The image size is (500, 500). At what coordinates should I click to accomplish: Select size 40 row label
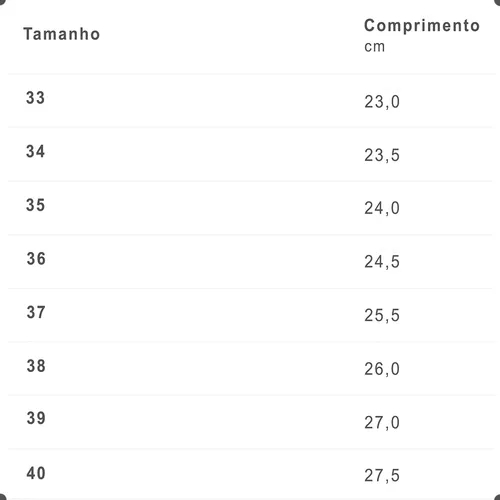pos(36,473)
